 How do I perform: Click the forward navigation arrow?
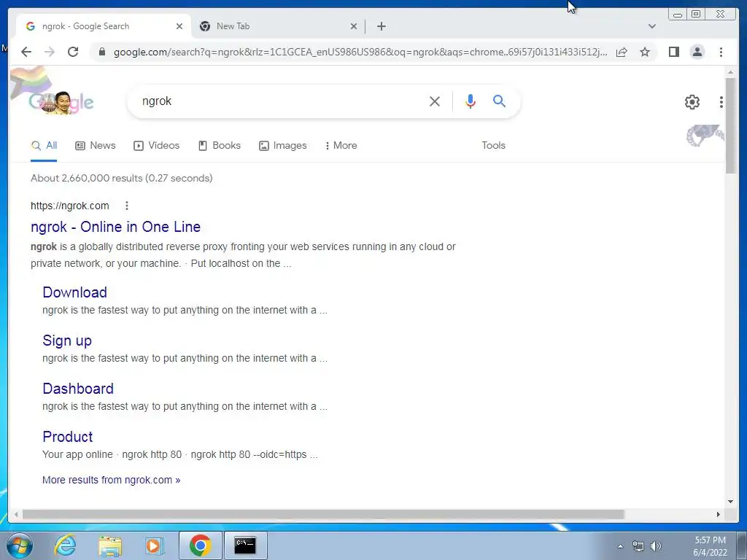coord(50,52)
